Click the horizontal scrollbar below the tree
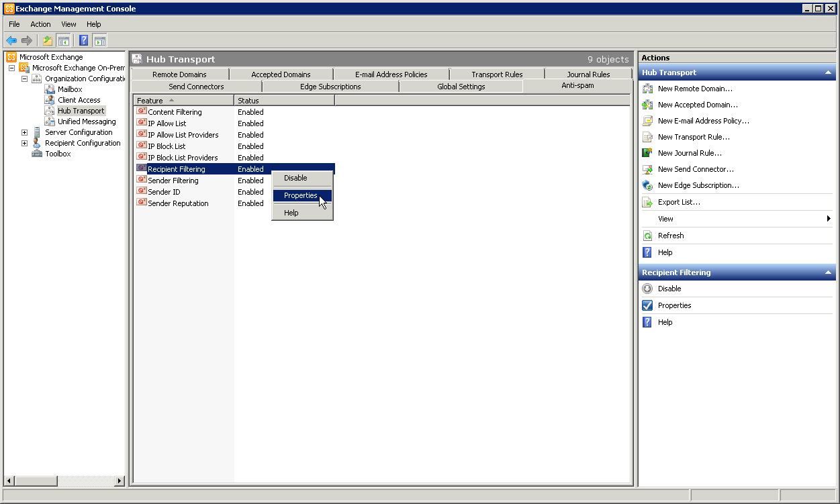Image resolution: width=840 pixels, height=504 pixels. pyautogui.click(x=36, y=481)
